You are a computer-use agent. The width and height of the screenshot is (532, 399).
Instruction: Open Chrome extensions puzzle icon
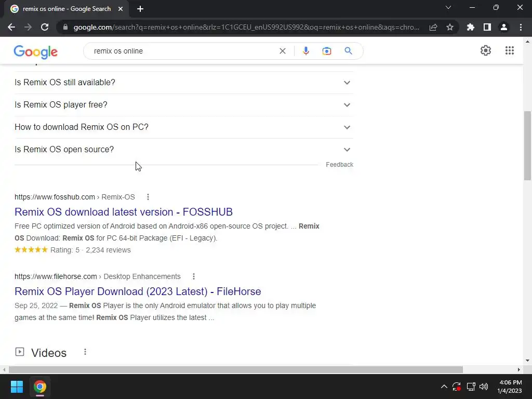[x=471, y=27]
